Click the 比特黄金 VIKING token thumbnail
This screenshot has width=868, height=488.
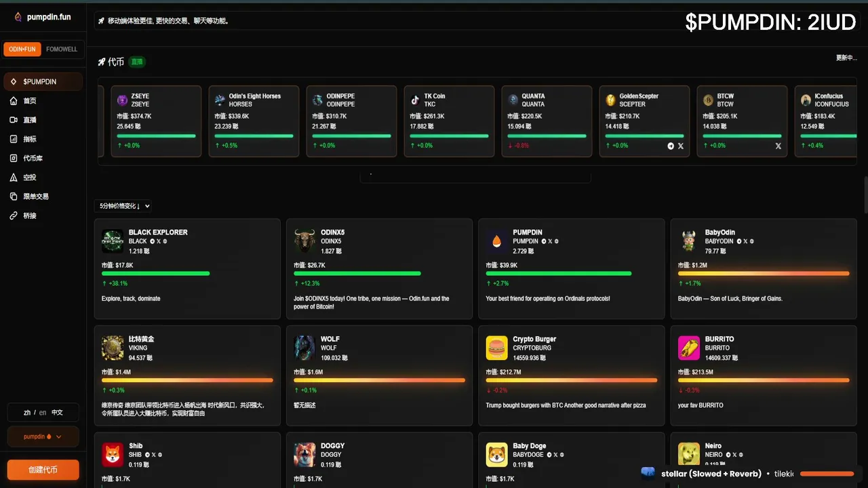coord(113,348)
